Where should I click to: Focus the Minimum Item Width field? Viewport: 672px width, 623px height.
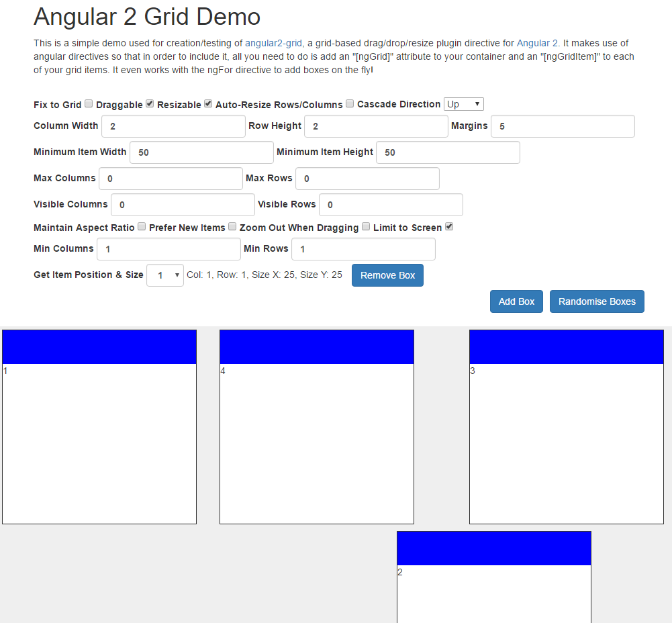pos(202,152)
